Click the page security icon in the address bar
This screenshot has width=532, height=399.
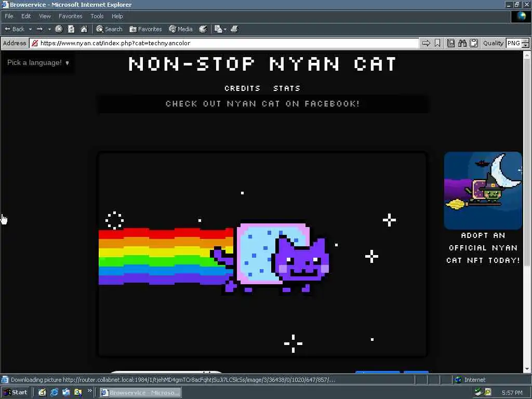coord(35,43)
